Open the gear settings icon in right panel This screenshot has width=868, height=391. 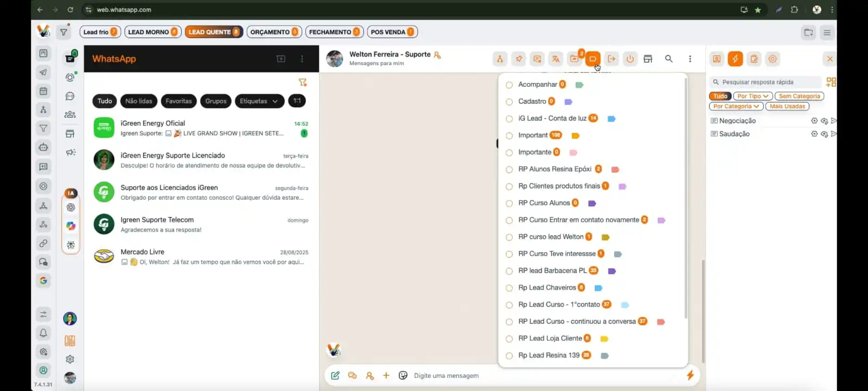[773, 59]
